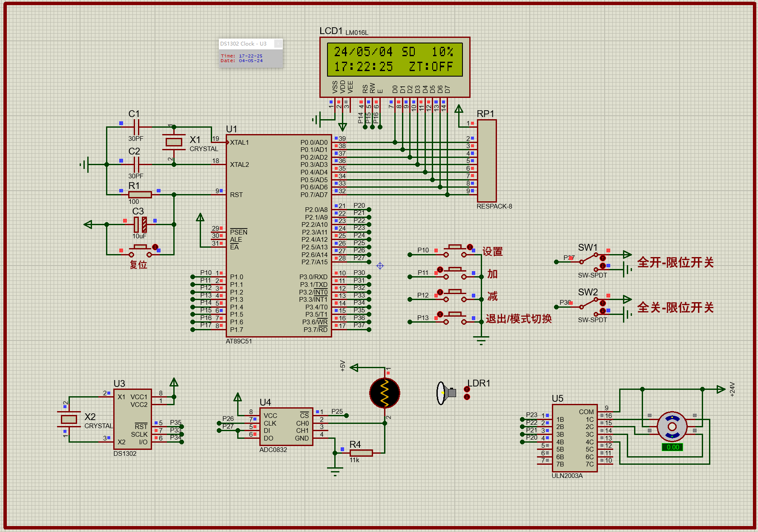Toggle the latch dot on 退出/模式切换 button
Viewport: 758px width, 532px height.
[x=440, y=315]
